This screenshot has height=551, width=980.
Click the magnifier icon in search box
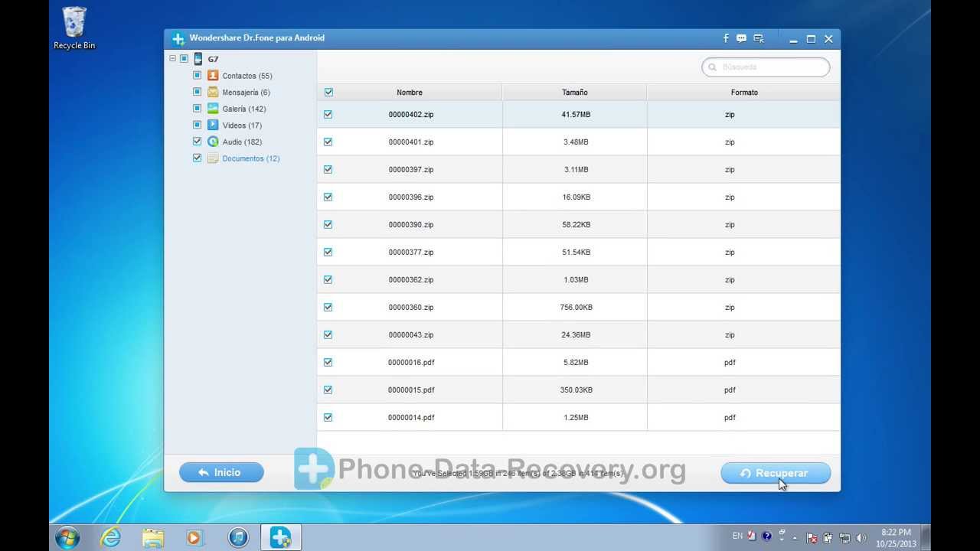[x=713, y=67]
